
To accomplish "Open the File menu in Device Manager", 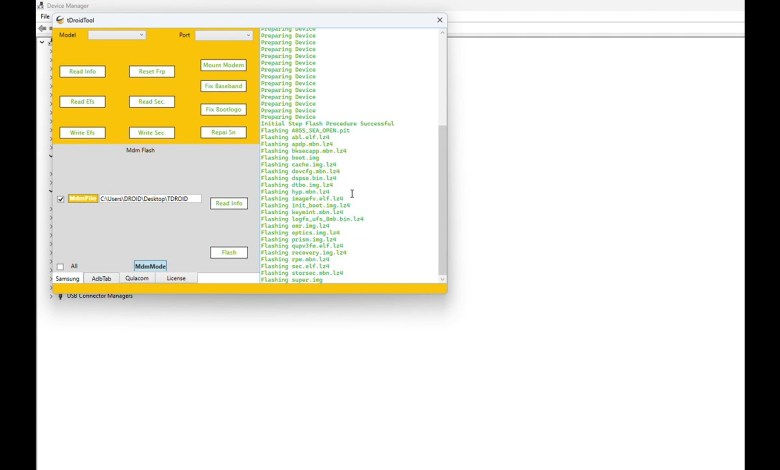I will 45,17.
